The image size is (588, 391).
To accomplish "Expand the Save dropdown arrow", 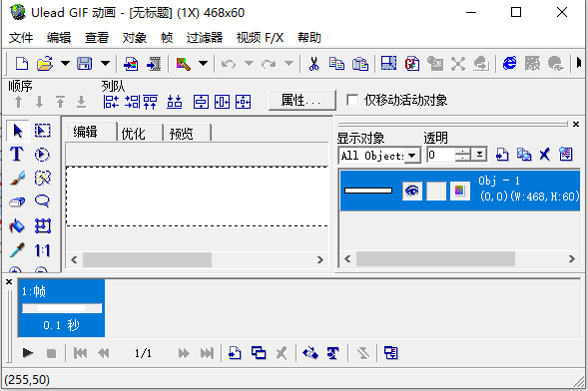I will coord(106,63).
